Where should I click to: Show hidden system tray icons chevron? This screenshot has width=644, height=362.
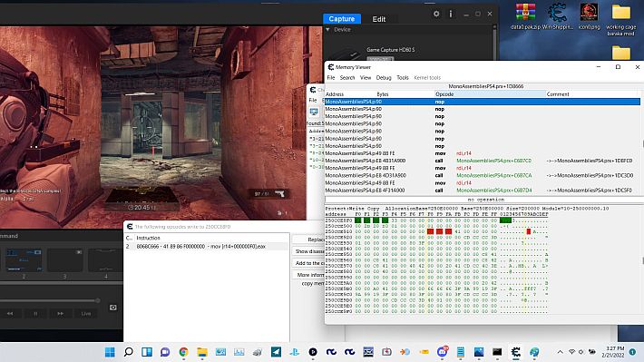point(560,352)
